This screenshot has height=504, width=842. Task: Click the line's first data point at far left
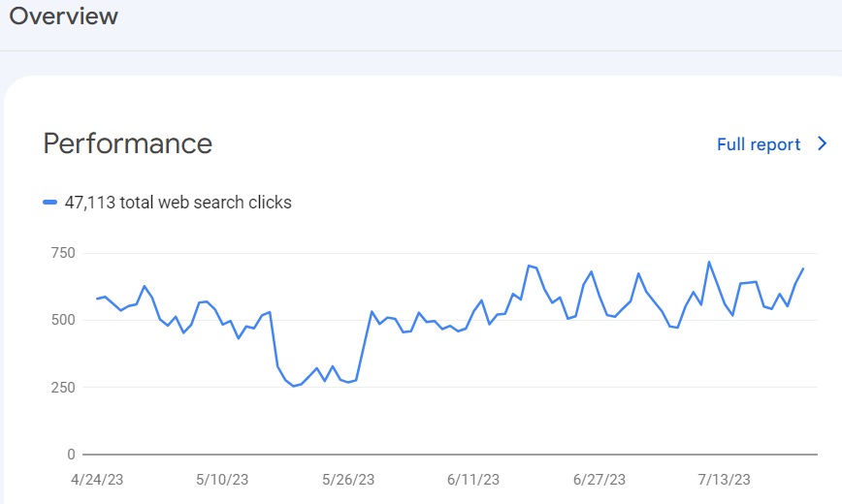[x=97, y=299]
